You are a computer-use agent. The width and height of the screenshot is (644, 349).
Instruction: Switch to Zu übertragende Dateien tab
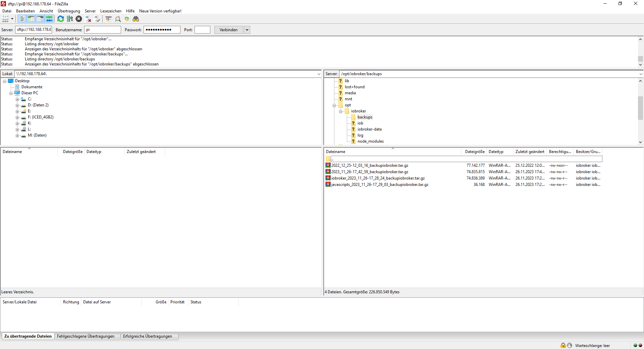pos(28,336)
